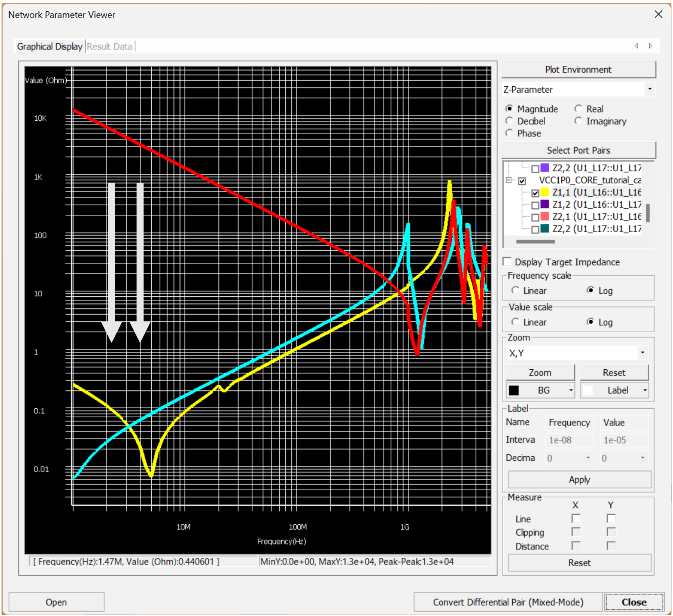This screenshot has width=673, height=616.
Task: Switch to the Result Data tab
Action: (110, 46)
